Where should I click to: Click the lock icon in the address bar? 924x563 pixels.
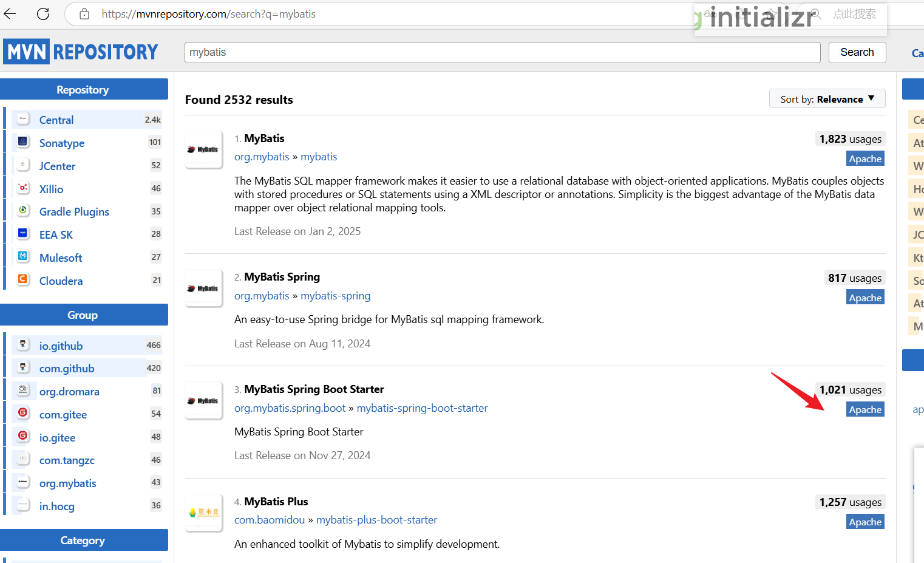[84, 13]
